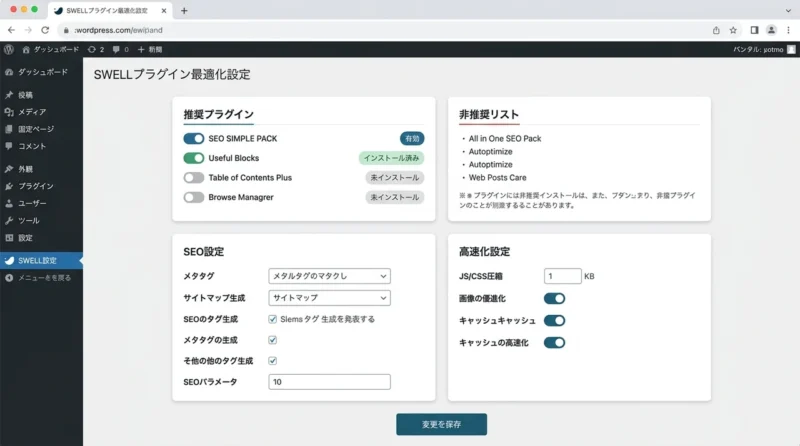Collapse menu via メニューを戻る

pos(41,278)
